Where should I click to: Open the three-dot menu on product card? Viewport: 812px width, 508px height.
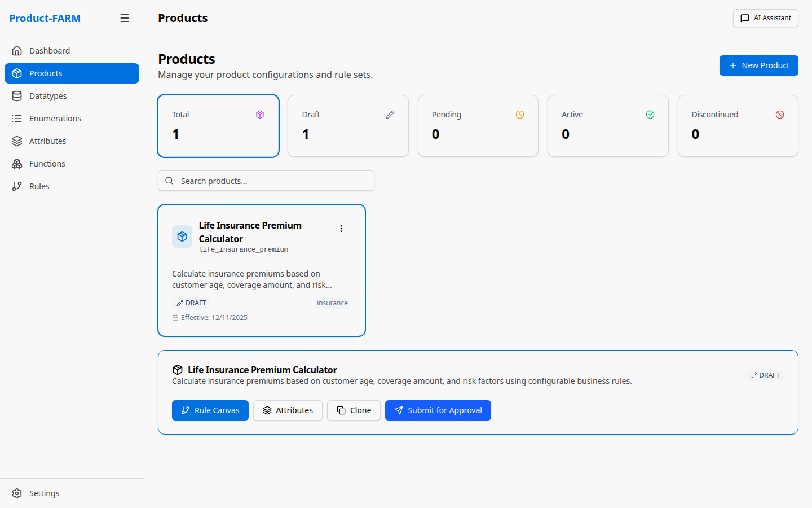[x=341, y=229]
